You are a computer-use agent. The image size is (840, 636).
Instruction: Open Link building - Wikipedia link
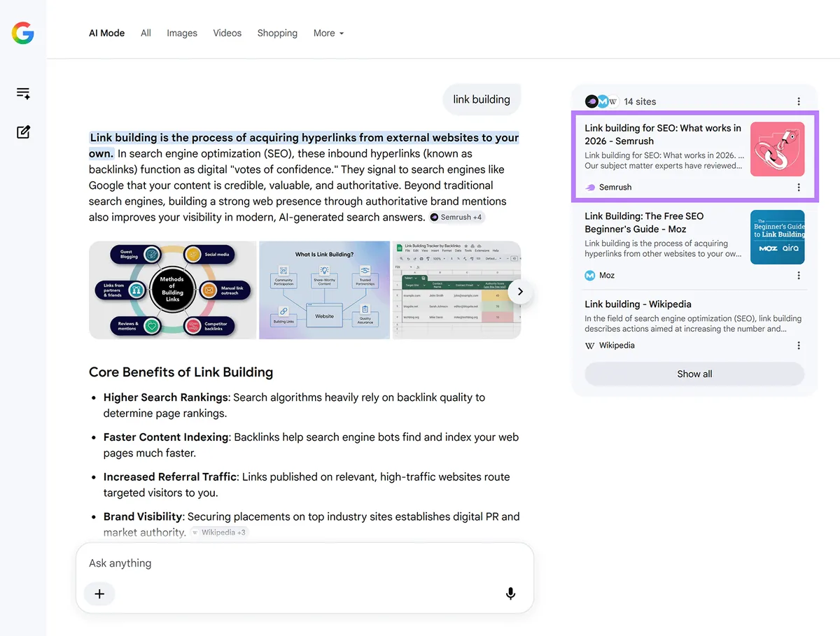pos(638,304)
